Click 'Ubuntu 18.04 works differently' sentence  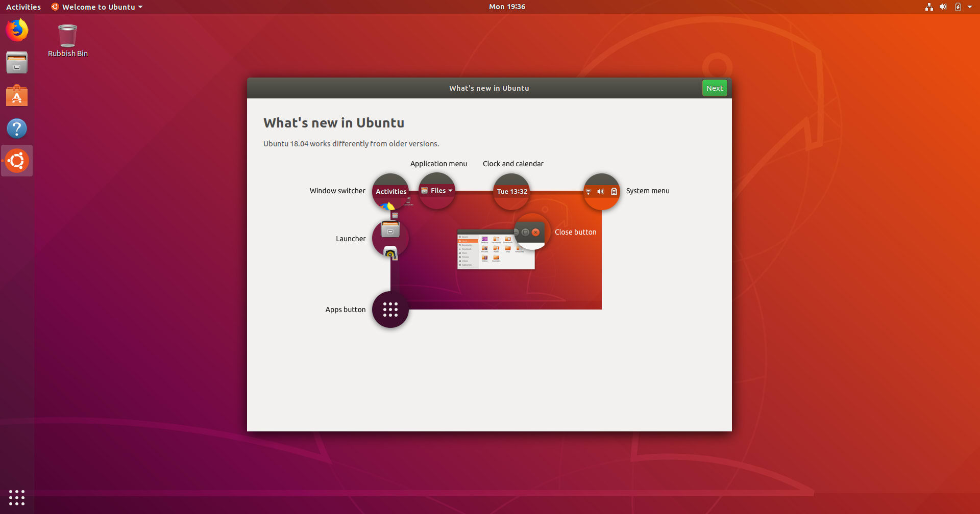(x=351, y=144)
